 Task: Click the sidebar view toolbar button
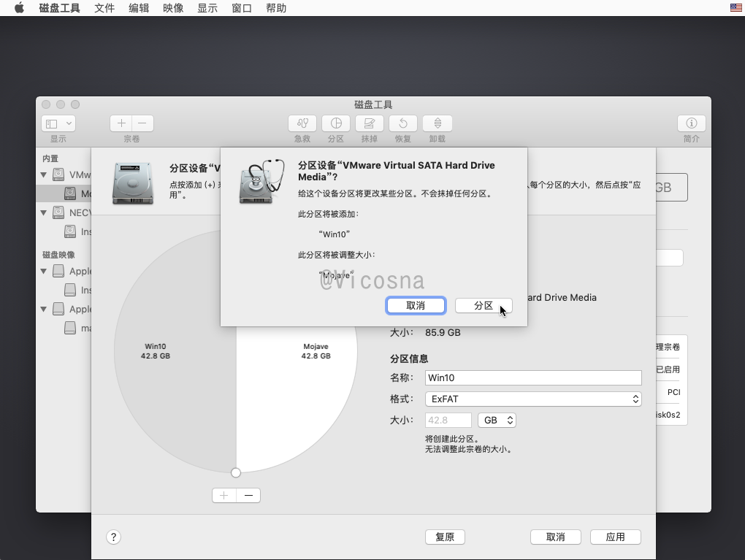click(58, 123)
